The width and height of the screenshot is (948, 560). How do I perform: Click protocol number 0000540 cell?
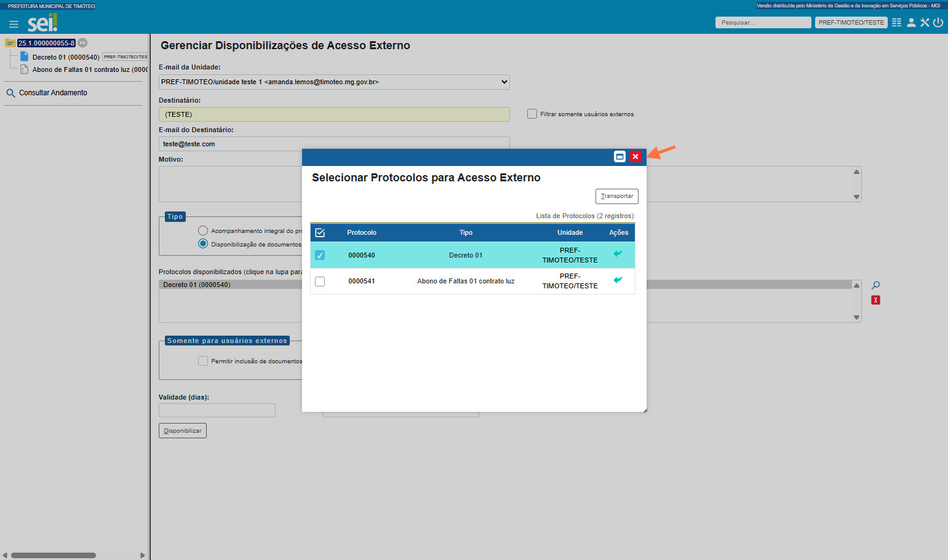coord(362,255)
